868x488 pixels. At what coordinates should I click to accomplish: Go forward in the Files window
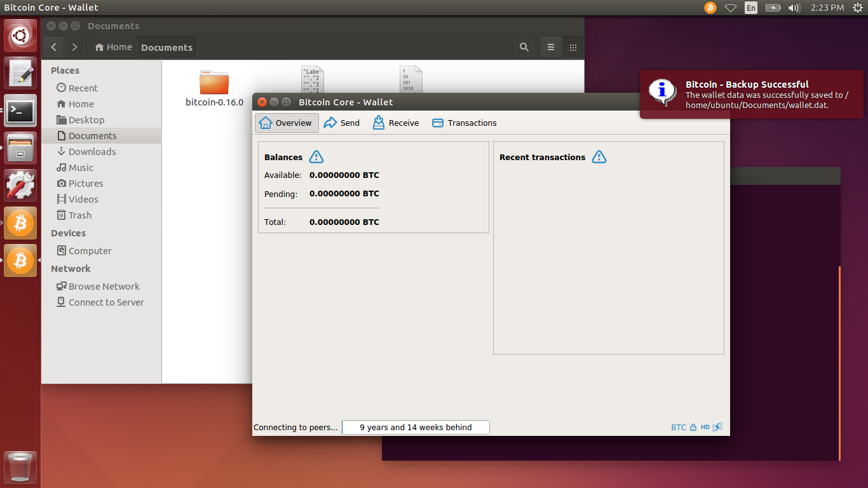point(75,47)
